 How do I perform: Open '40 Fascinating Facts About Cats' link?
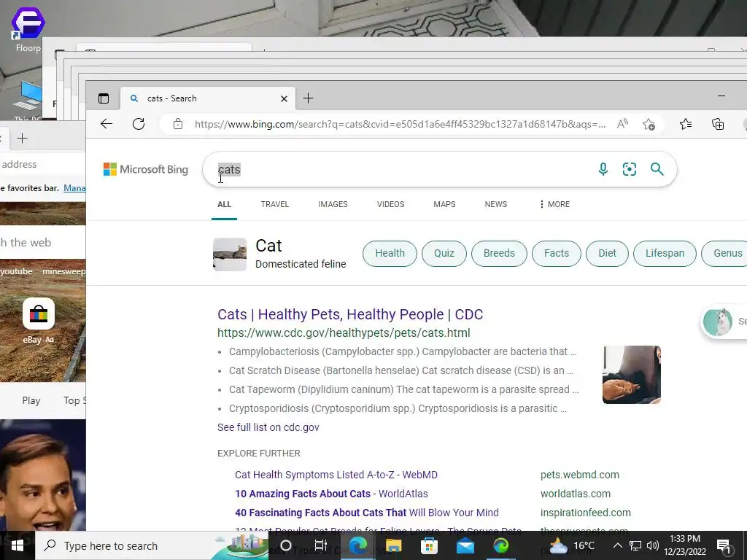coord(367,513)
